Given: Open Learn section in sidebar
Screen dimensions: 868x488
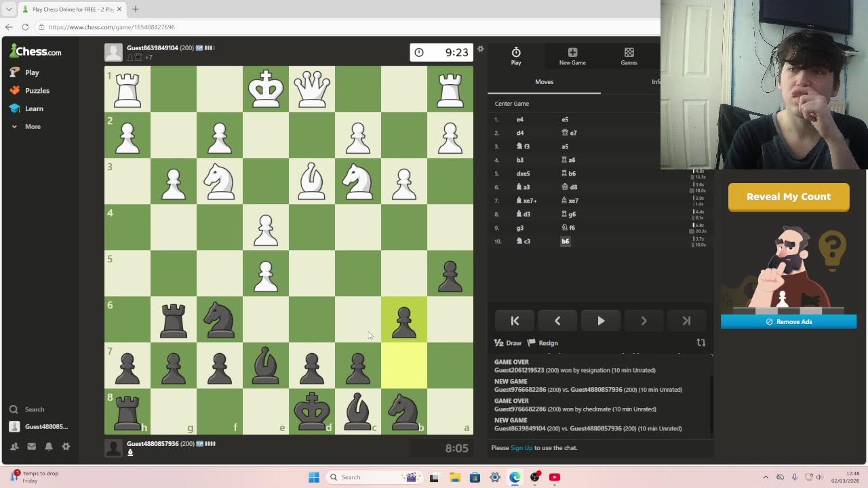Looking at the screenshot, I should tap(27, 108).
